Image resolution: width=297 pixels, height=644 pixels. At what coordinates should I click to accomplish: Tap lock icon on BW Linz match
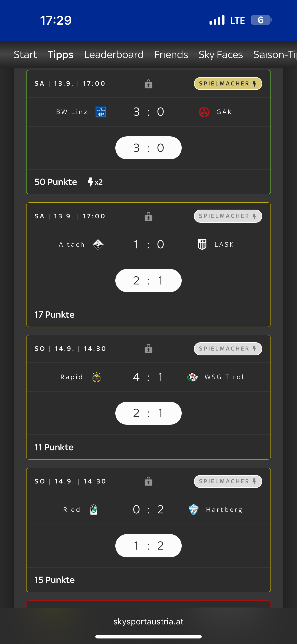click(x=148, y=84)
